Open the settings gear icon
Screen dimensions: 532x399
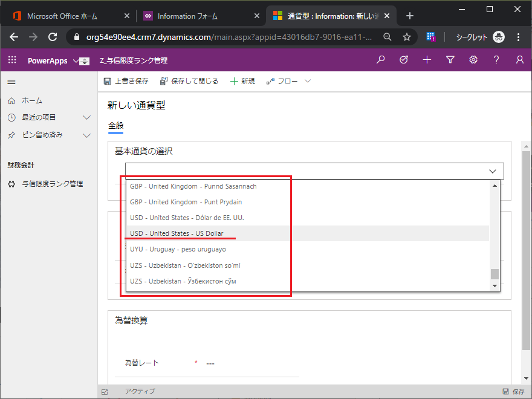[473, 60]
